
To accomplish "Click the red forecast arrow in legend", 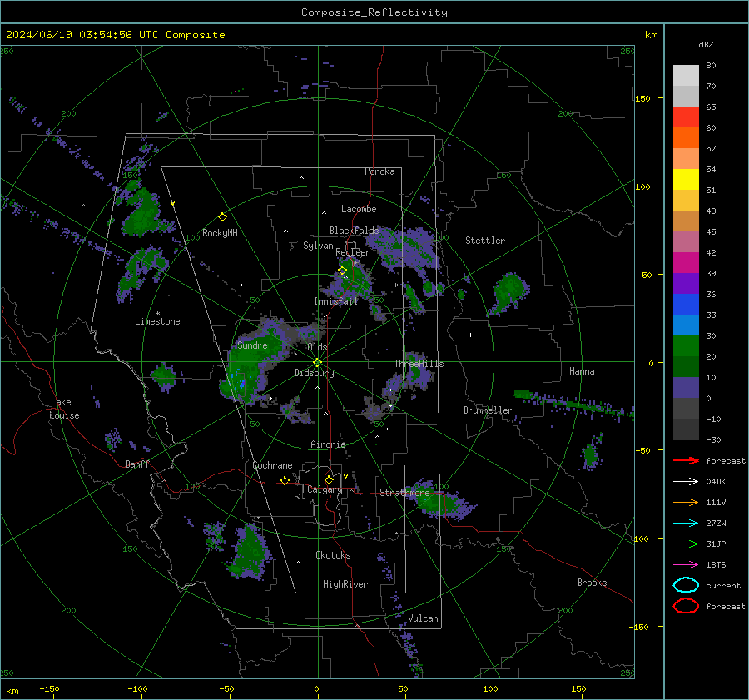I will click(x=686, y=460).
